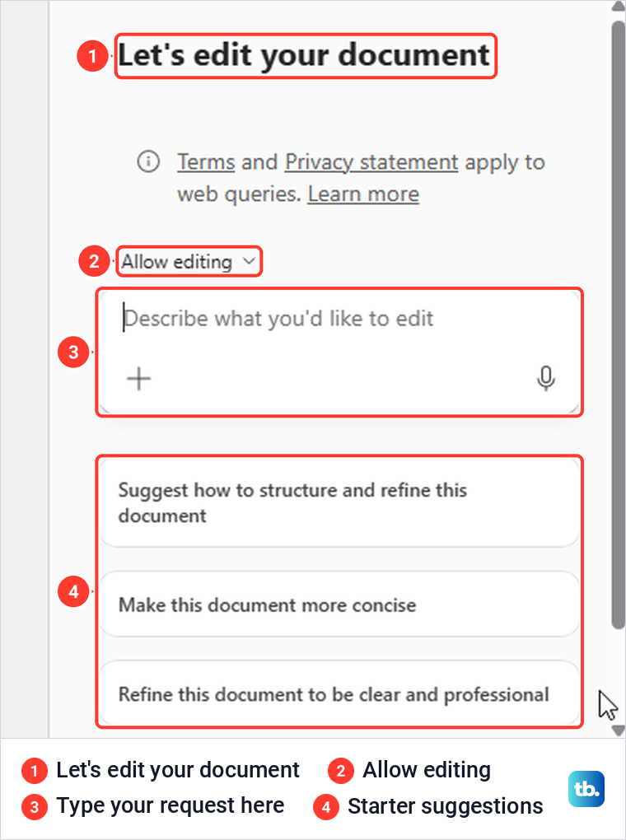The image size is (626, 840).
Task: Click the vertical scrollbar thumb
Action: [x=619, y=324]
